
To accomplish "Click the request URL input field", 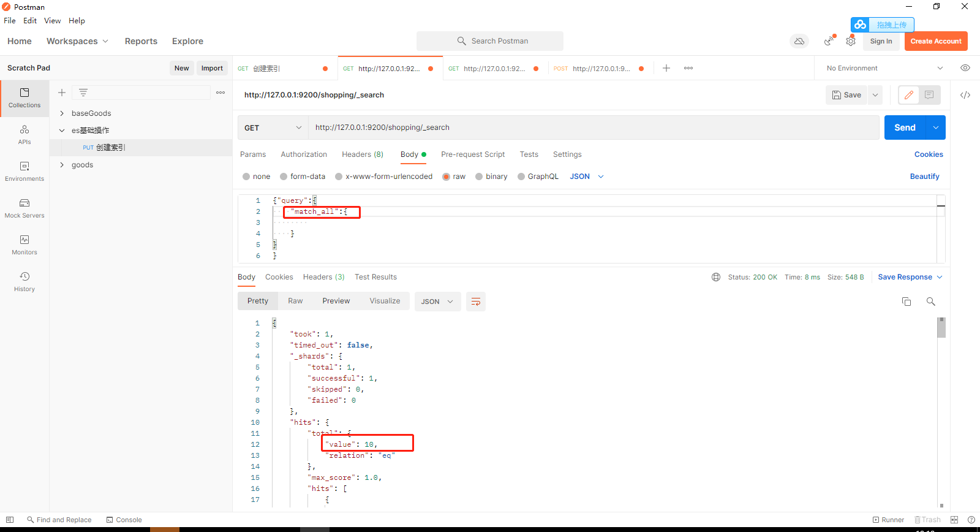I will 594,127.
